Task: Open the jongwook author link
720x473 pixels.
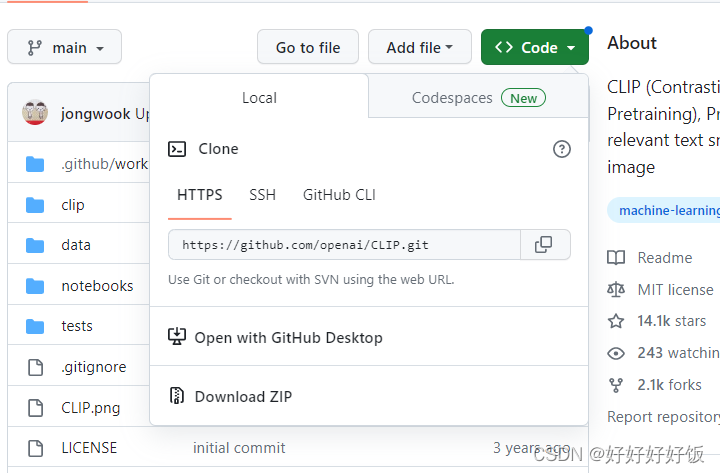Action: click(96, 113)
